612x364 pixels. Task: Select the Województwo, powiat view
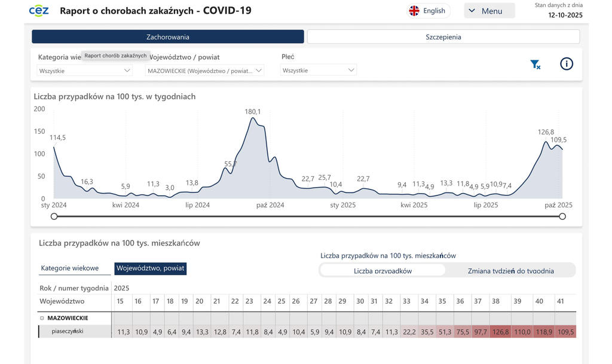(150, 268)
